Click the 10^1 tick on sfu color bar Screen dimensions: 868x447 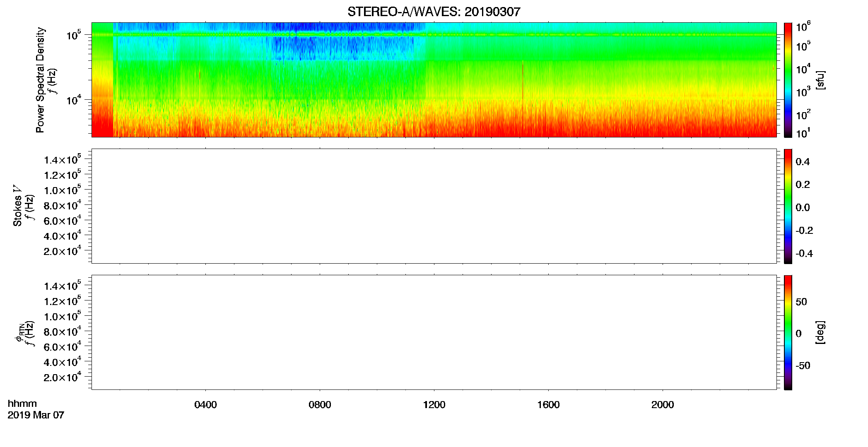tap(803, 133)
